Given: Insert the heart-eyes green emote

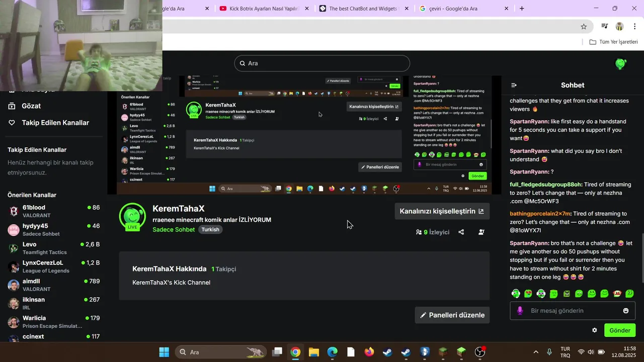Looking at the screenshot, I should tap(528, 294).
